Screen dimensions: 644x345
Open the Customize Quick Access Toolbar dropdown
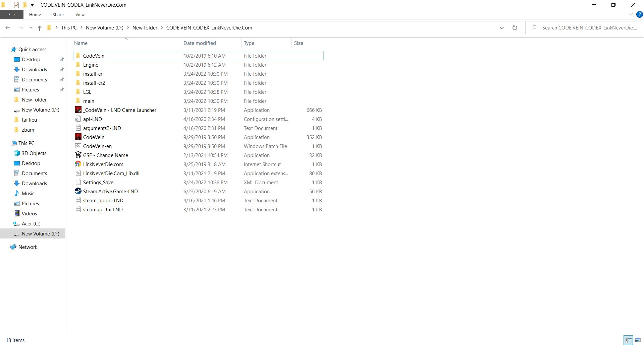click(32, 5)
